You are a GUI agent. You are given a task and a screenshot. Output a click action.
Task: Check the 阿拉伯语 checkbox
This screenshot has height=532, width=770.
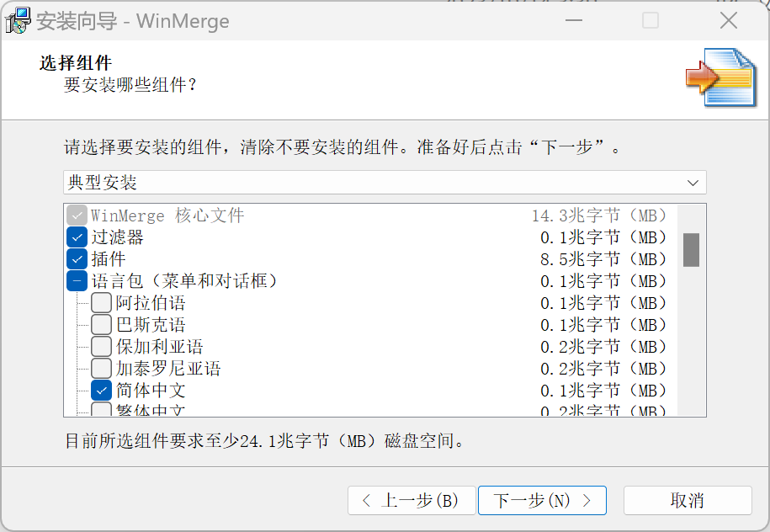coord(101,303)
